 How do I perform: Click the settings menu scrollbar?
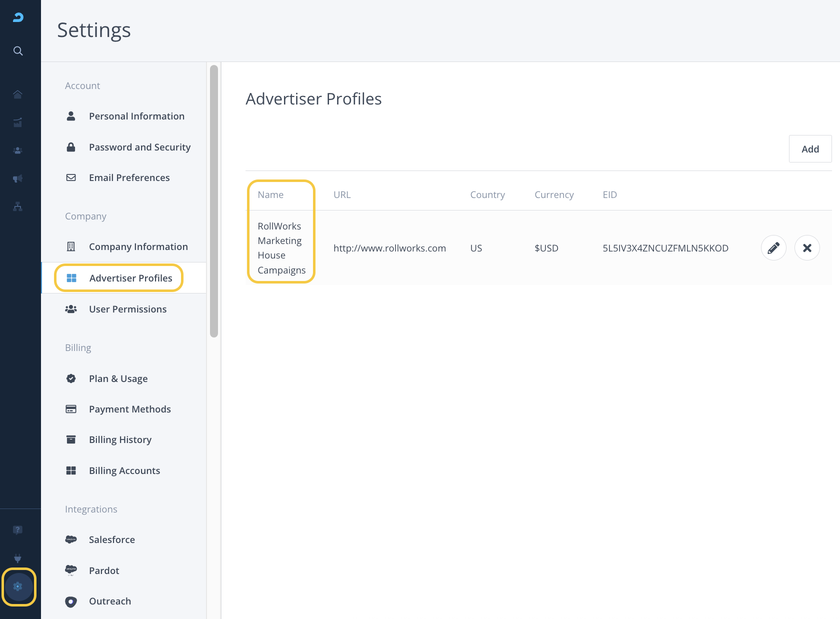click(214, 201)
